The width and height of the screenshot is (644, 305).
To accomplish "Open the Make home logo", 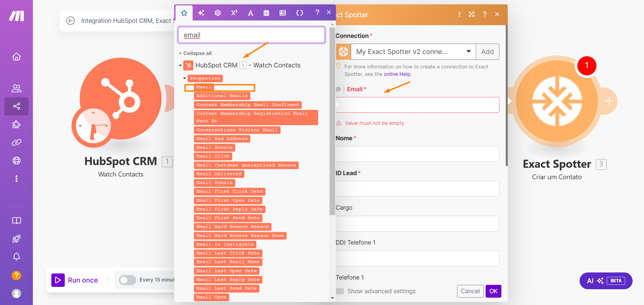I will [16, 16].
